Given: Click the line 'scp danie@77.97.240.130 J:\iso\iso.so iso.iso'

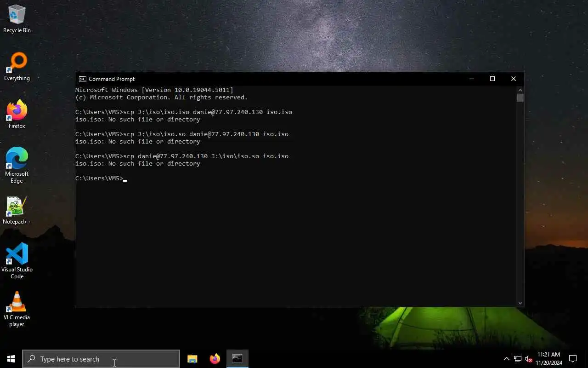Looking at the screenshot, I should 206,156.
